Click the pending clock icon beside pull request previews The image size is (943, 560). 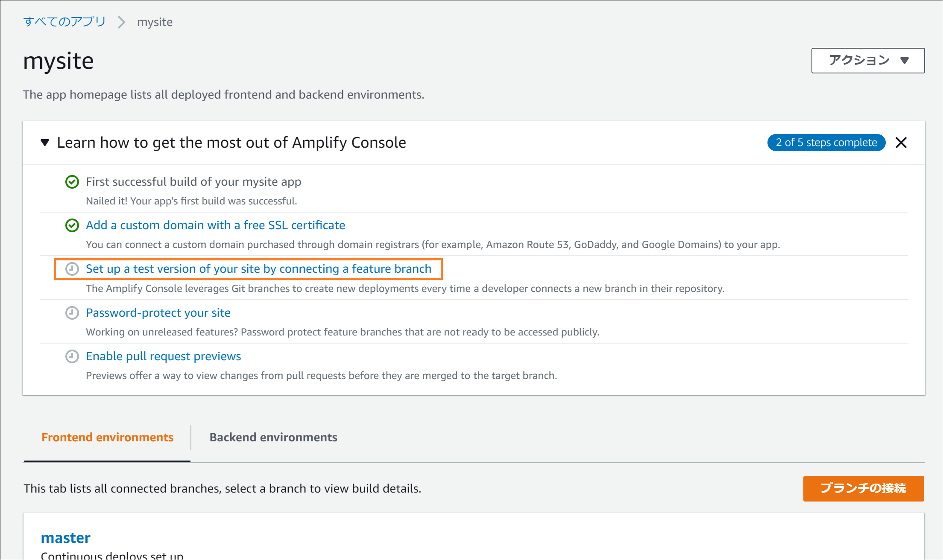pyautogui.click(x=72, y=356)
